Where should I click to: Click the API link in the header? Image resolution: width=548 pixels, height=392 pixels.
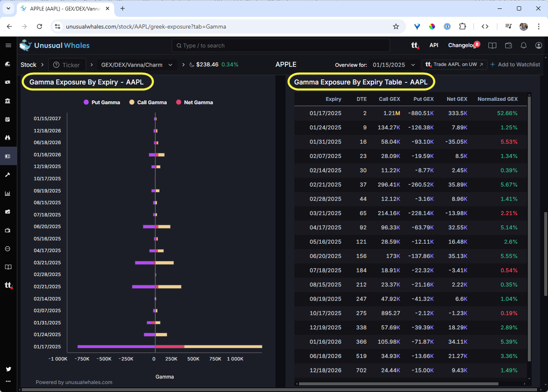434,45
